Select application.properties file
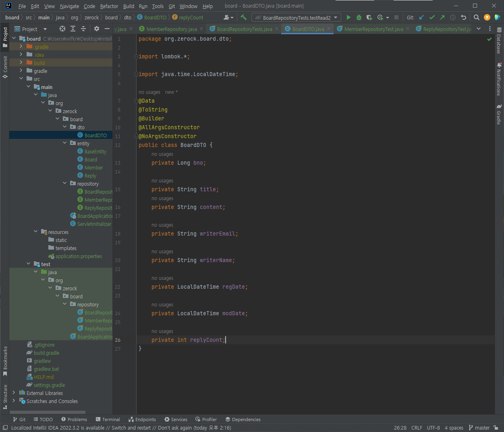The width and height of the screenshot is (504, 432). [79, 256]
